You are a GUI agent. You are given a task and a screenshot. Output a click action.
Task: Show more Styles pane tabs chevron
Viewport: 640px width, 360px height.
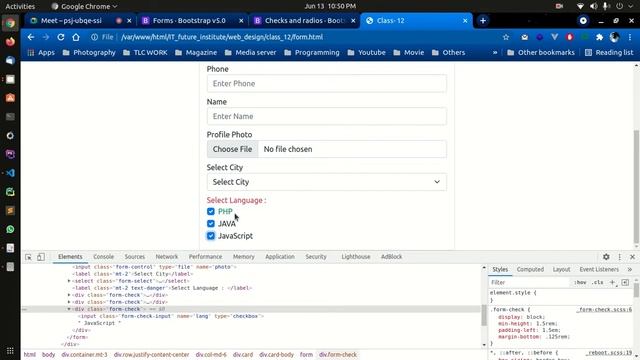click(630, 269)
